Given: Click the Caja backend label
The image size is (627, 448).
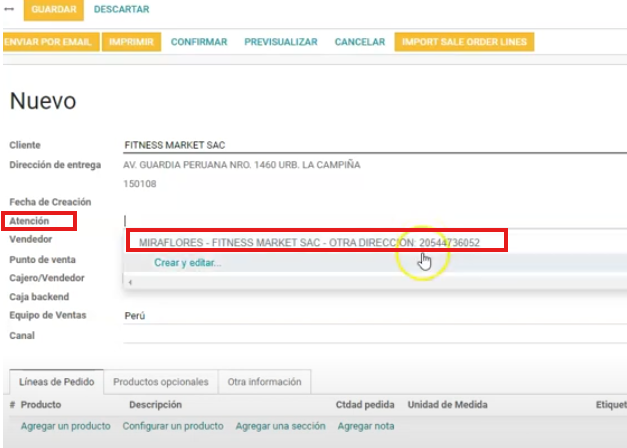Looking at the screenshot, I should 39,296.
